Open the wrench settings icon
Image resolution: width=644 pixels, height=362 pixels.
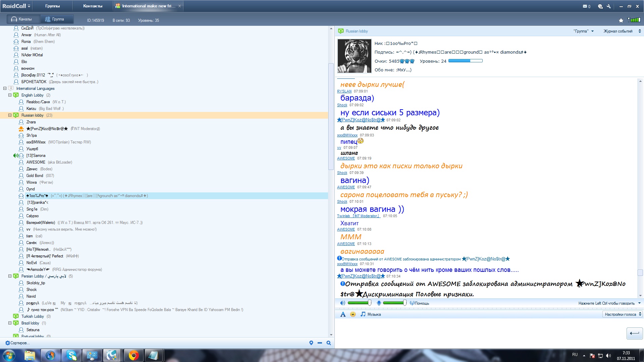(x=609, y=6)
